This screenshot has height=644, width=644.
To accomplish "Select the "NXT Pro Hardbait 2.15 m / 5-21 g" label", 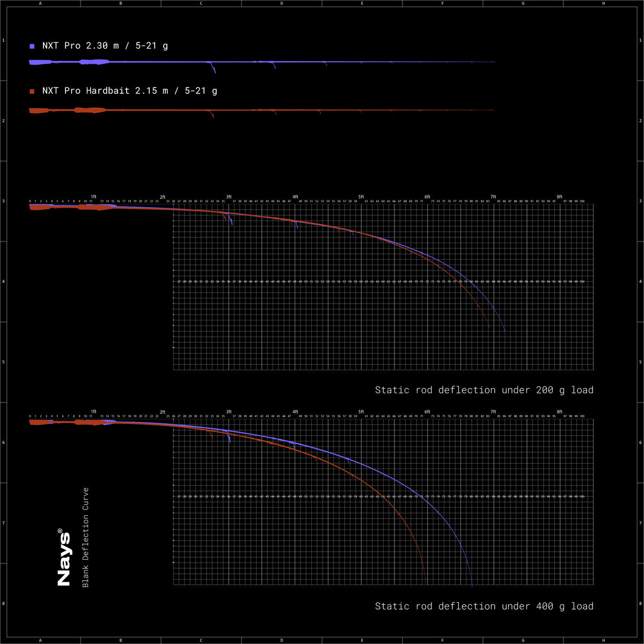I will tap(130, 91).
